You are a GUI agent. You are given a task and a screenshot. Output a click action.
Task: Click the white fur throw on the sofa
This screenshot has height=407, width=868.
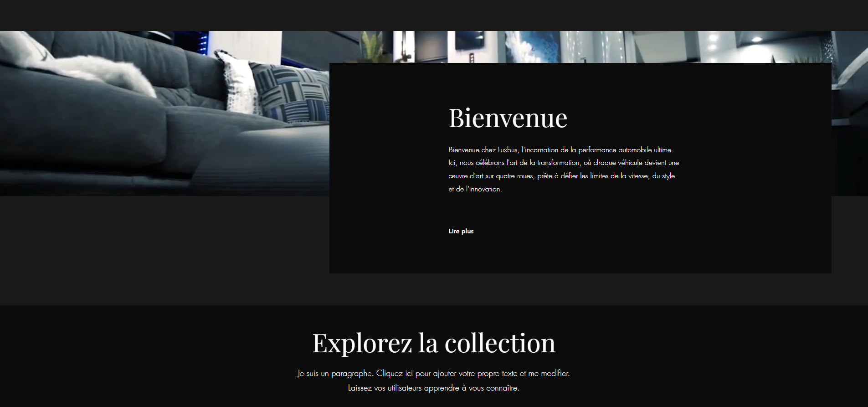[109, 73]
